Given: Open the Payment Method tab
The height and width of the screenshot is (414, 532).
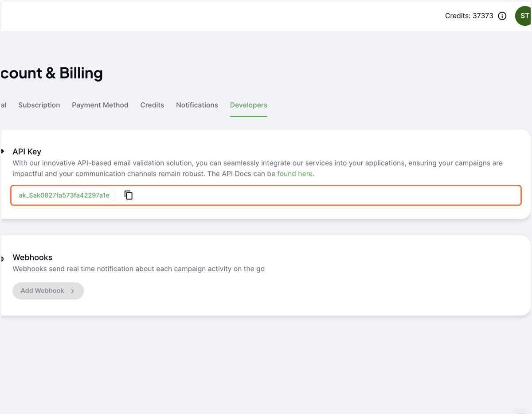Looking at the screenshot, I should click(x=100, y=105).
